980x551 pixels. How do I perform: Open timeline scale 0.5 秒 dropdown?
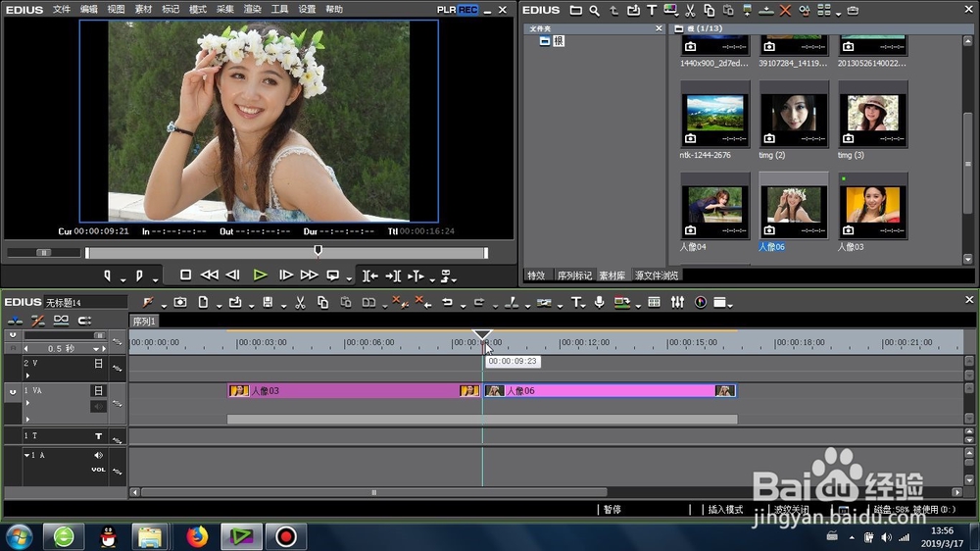click(96, 349)
